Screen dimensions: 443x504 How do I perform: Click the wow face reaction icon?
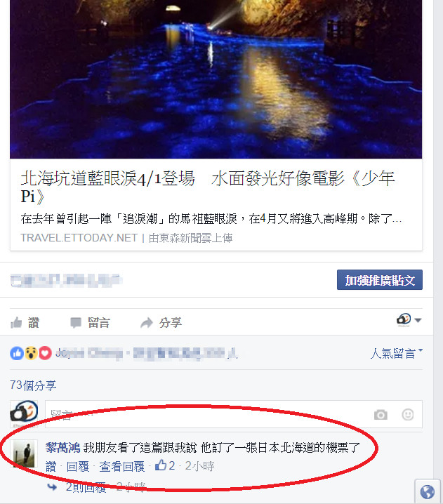(x=31, y=353)
